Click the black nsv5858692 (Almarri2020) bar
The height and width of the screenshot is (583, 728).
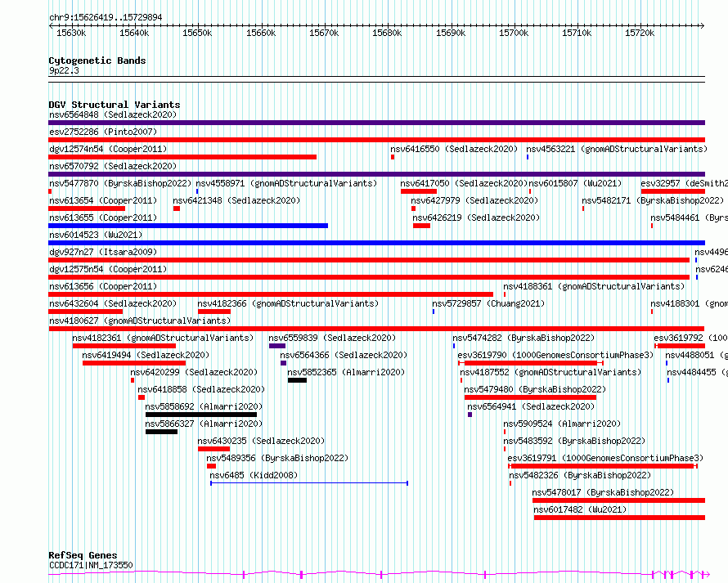point(201,415)
